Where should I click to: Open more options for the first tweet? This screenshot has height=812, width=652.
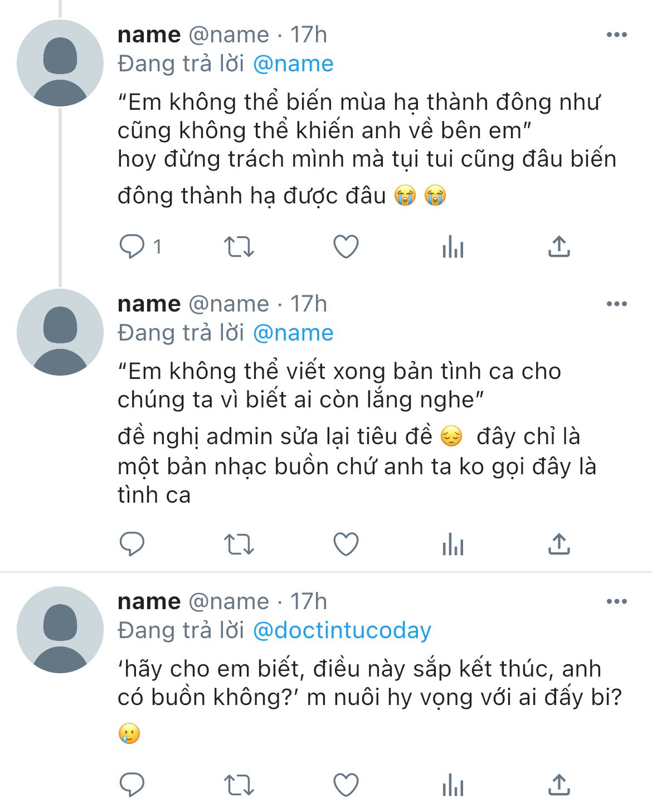616,35
